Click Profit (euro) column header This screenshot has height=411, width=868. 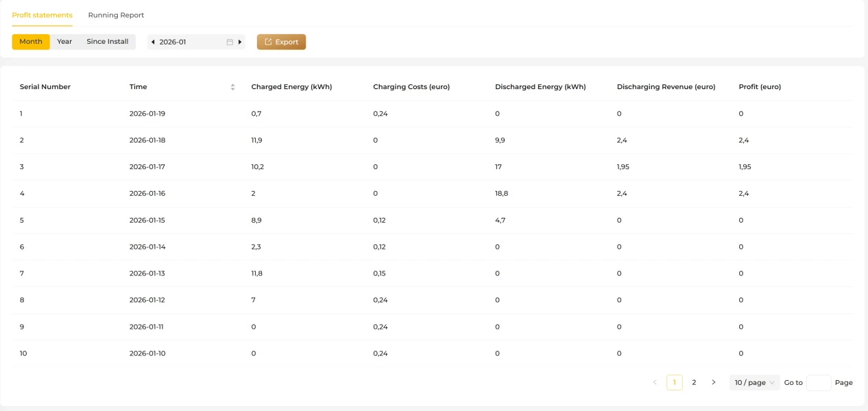(x=760, y=87)
